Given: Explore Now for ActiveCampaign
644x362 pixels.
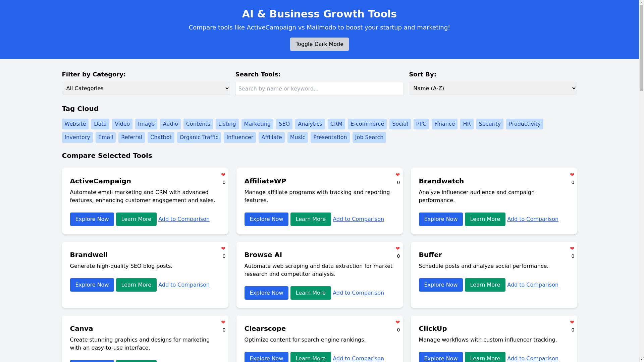Looking at the screenshot, I should coord(92,219).
